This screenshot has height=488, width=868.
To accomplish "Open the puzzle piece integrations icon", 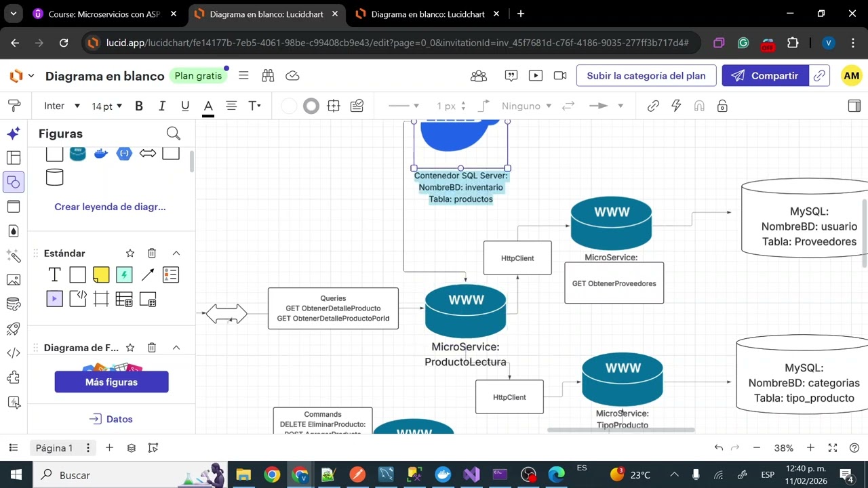I will pyautogui.click(x=14, y=378).
